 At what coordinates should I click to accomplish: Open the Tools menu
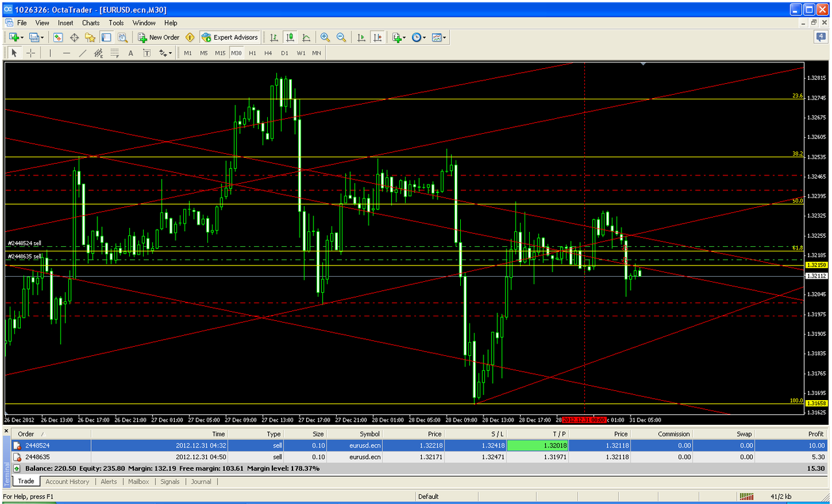click(116, 23)
